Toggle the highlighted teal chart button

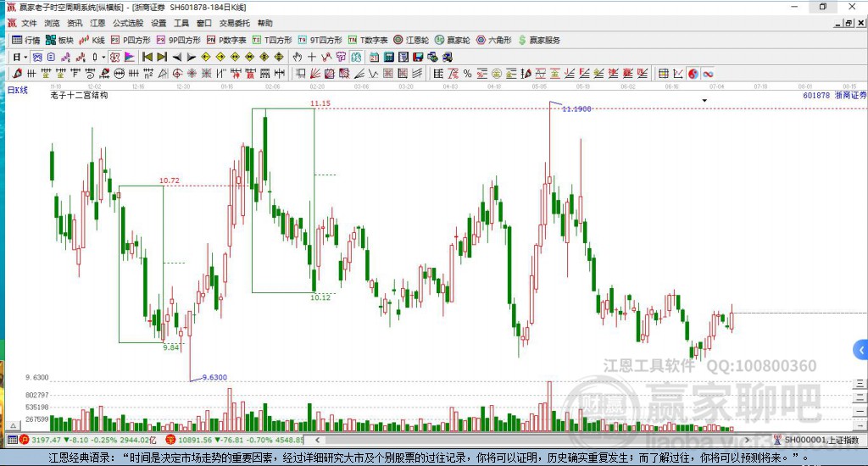(356, 57)
